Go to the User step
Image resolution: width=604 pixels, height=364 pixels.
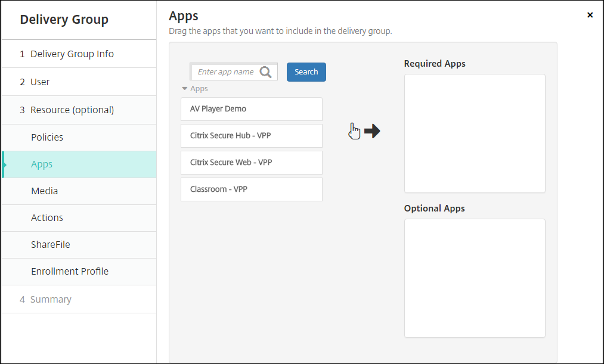(x=40, y=82)
